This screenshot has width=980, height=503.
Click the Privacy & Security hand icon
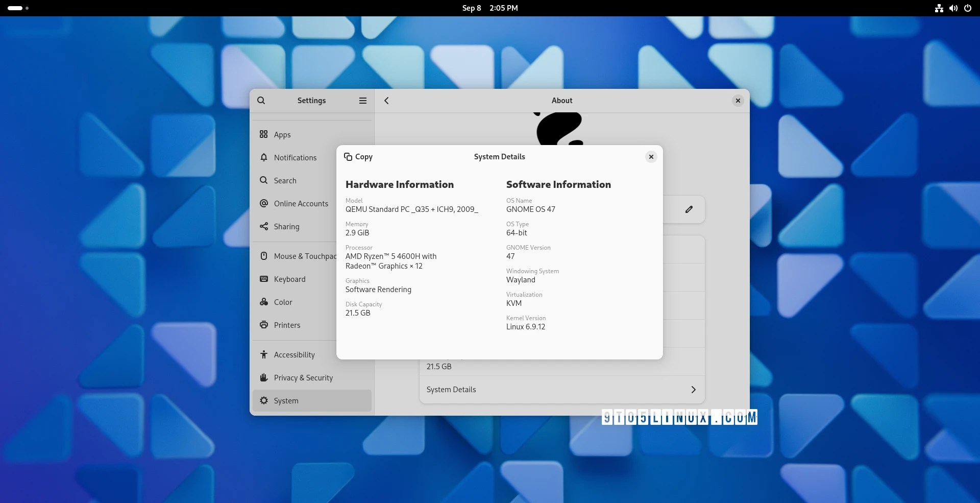click(263, 377)
